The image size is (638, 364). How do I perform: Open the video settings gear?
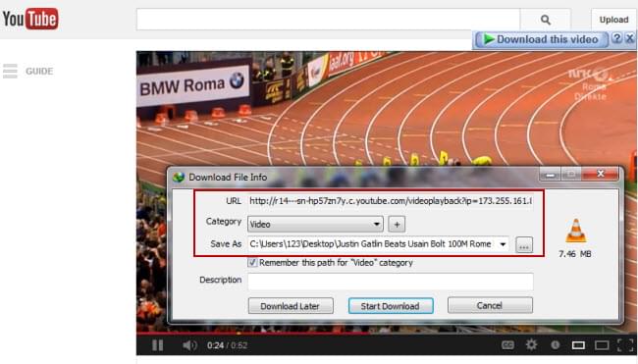(x=531, y=345)
